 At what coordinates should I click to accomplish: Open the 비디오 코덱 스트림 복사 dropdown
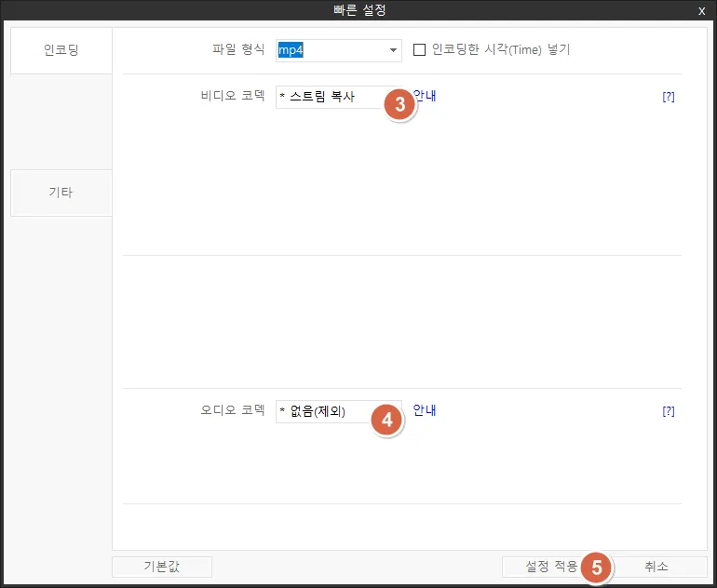tap(339, 97)
